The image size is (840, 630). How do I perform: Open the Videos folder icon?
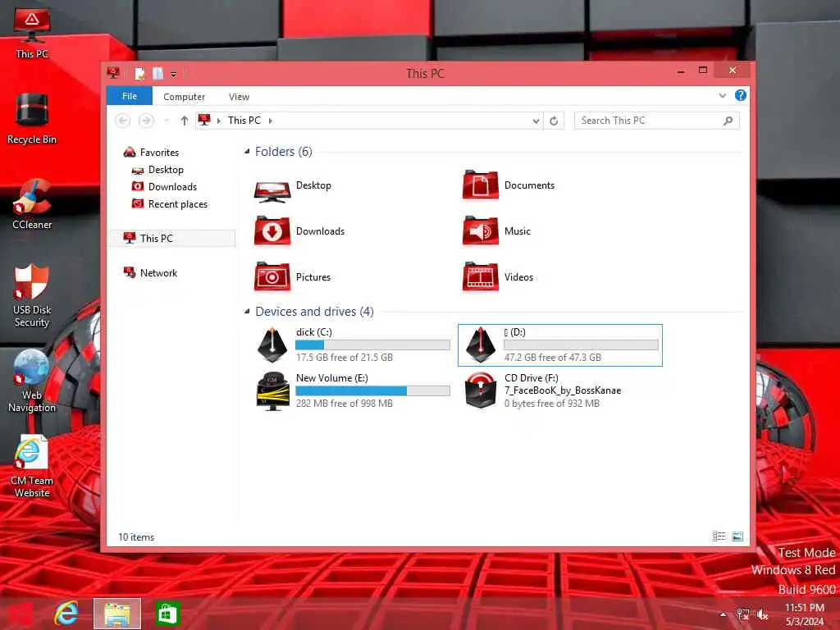click(480, 277)
